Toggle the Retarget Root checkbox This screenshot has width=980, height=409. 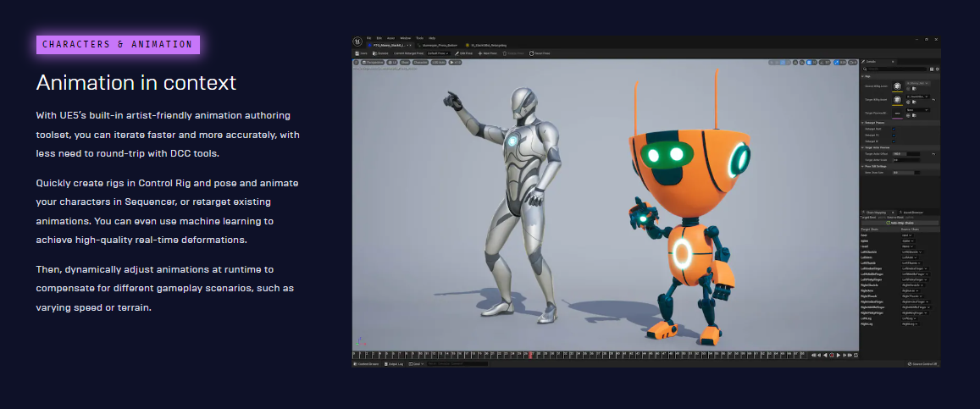[893, 128]
